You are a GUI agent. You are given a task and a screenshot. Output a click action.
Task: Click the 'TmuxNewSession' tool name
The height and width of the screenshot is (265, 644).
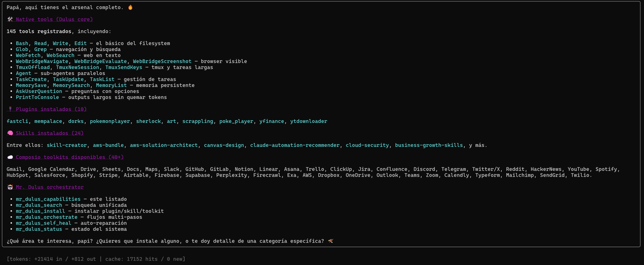pyautogui.click(x=78, y=68)
